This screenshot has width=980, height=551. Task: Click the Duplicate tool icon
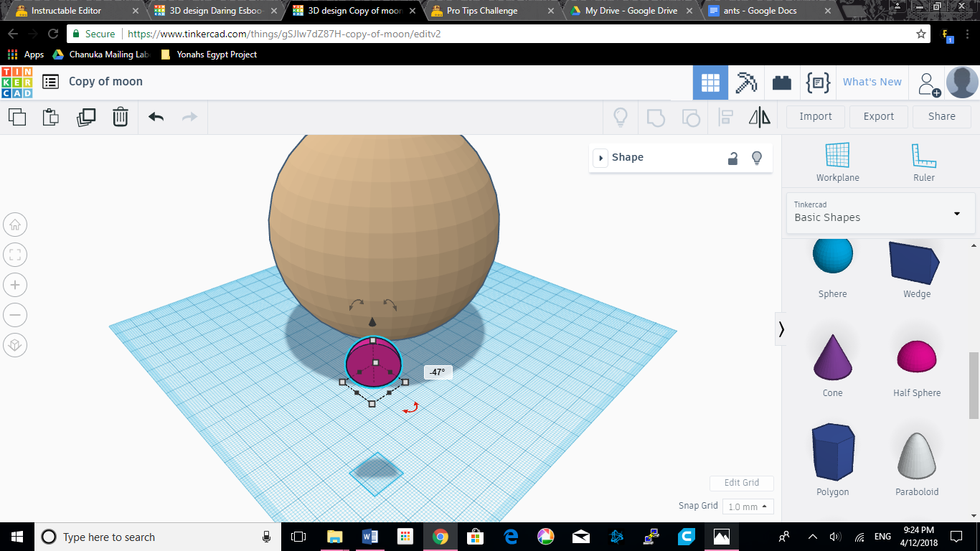click(86, 117)
